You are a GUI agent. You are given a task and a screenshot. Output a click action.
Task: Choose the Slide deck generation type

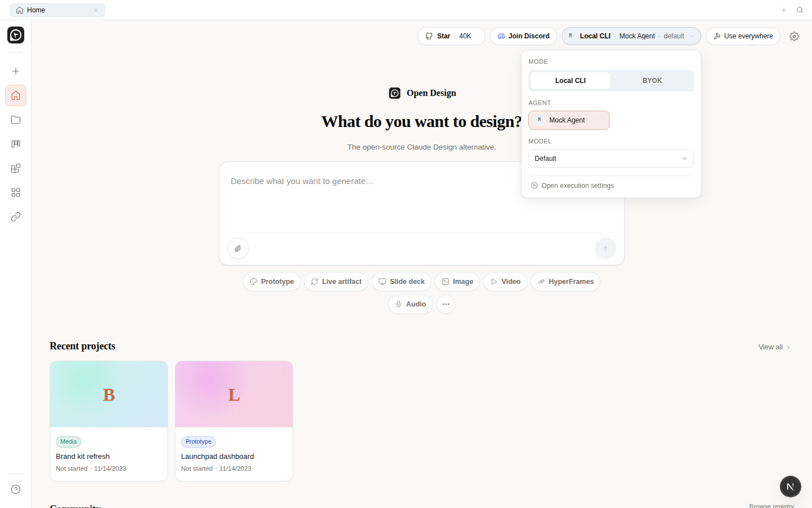point(401,282)
